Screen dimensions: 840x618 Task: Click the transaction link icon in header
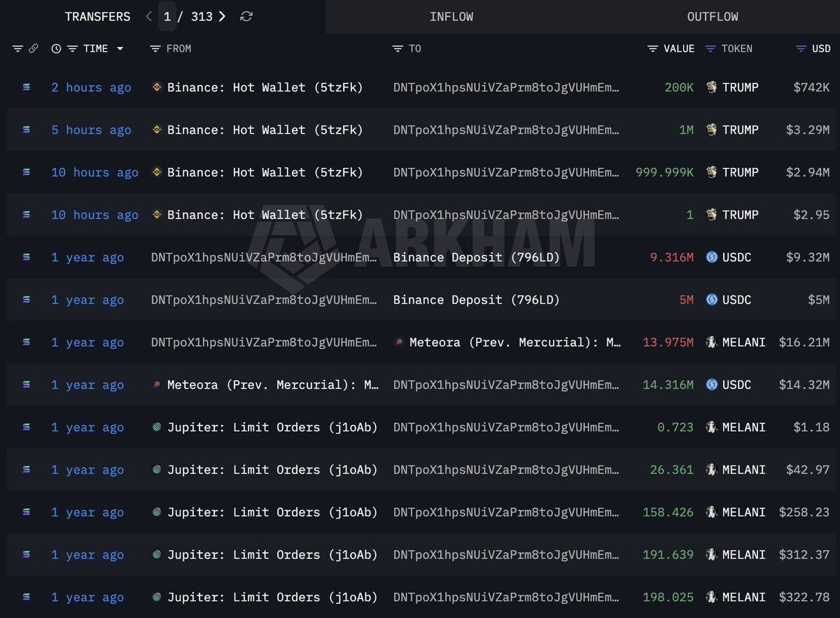(33, 48)
